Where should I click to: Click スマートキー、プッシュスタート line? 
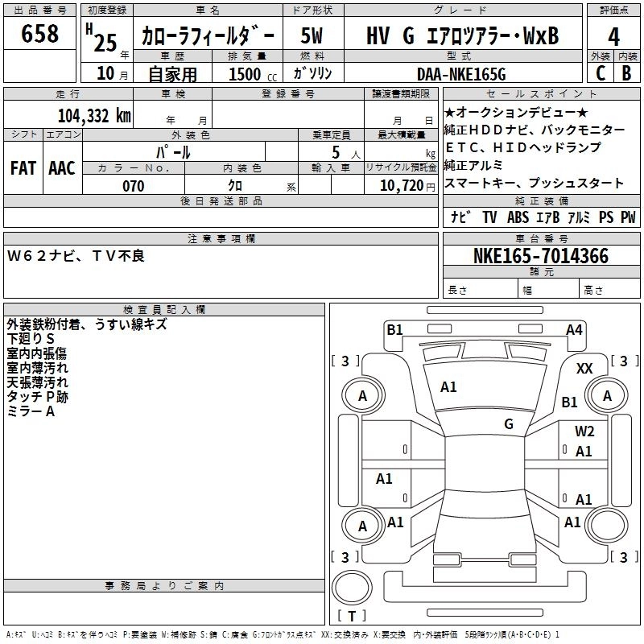tap(534, 183)
